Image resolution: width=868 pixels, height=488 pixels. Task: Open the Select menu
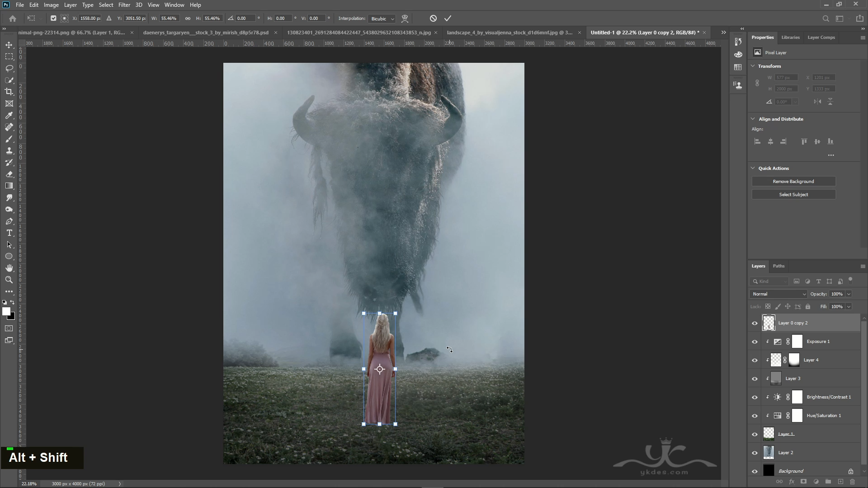[x=106, y=5]
